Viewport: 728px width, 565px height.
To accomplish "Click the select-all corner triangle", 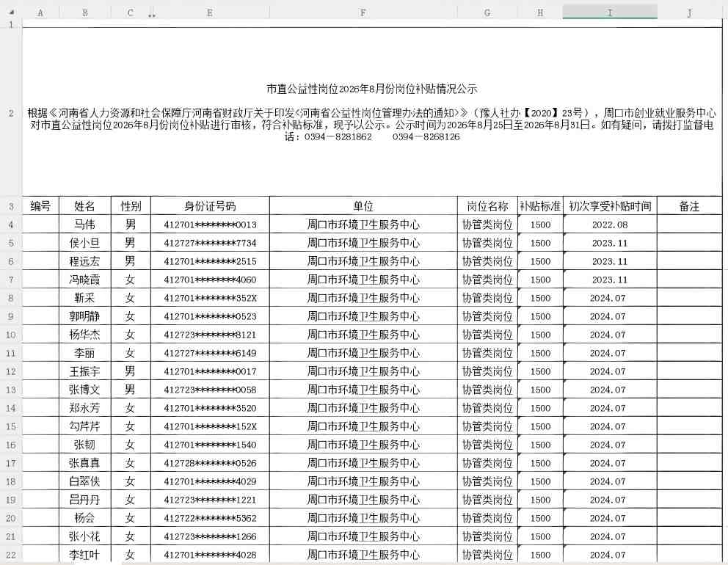I will pos(11,12).
